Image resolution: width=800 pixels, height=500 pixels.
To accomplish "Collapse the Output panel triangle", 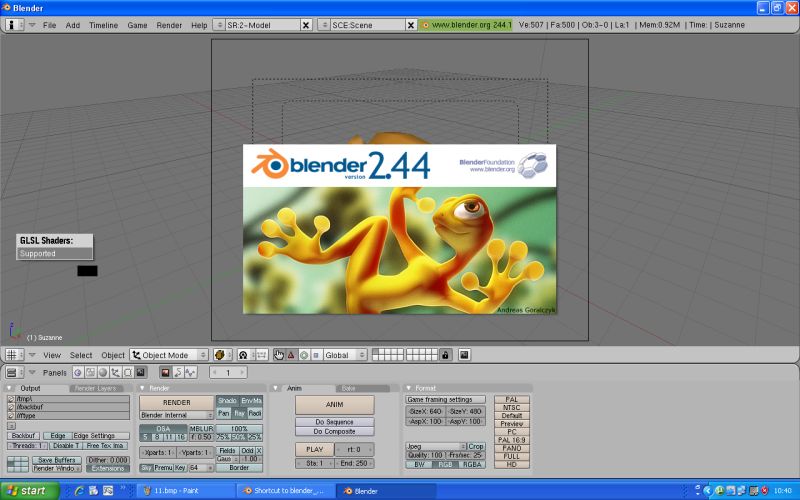I will click(x=10, y=388).
